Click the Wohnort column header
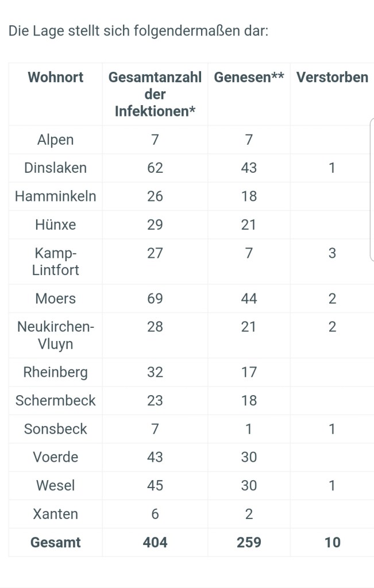The height and width of the screenshot is (588, 374). [56, 78]
